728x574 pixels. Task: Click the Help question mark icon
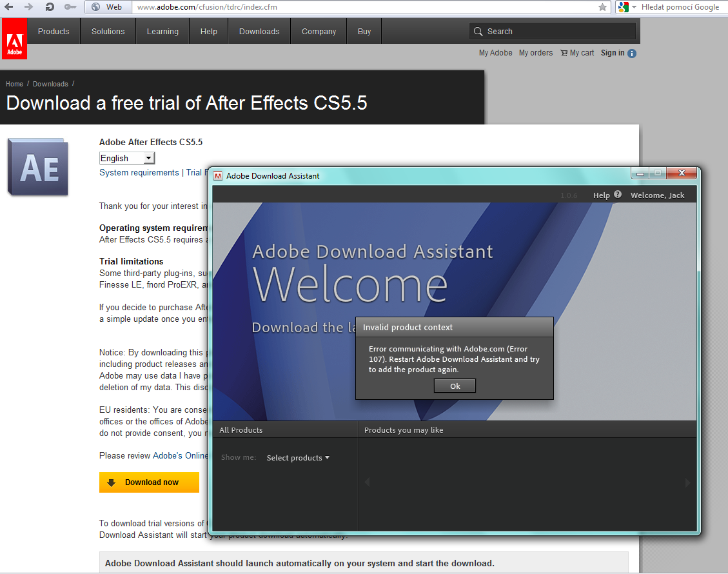618,195
